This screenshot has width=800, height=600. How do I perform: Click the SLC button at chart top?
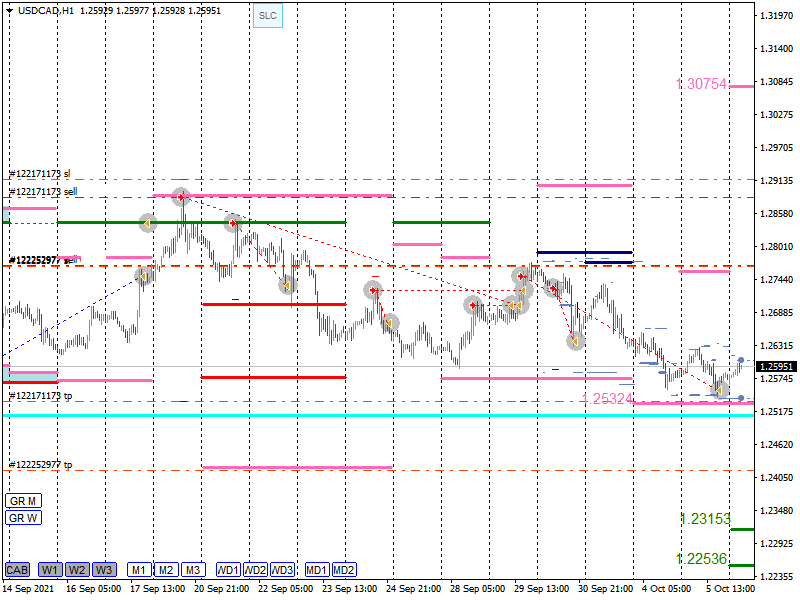click(x=267, y=16)
